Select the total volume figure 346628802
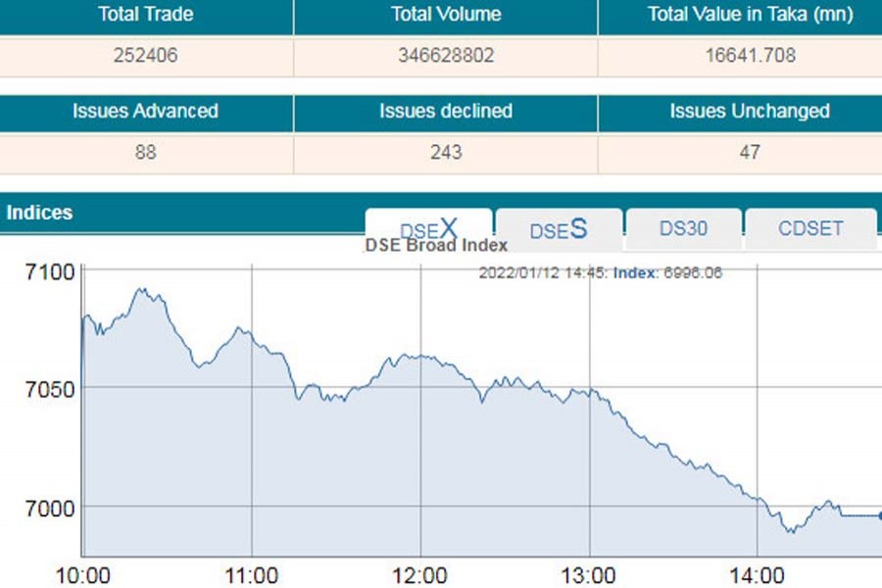 (446, 56)
